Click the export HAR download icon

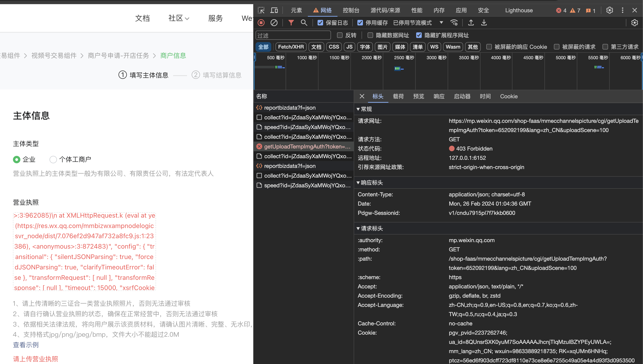point(484,23)
